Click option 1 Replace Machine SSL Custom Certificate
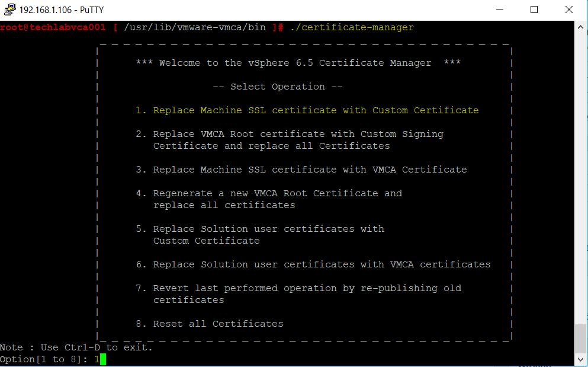 [x=307, y=110]
